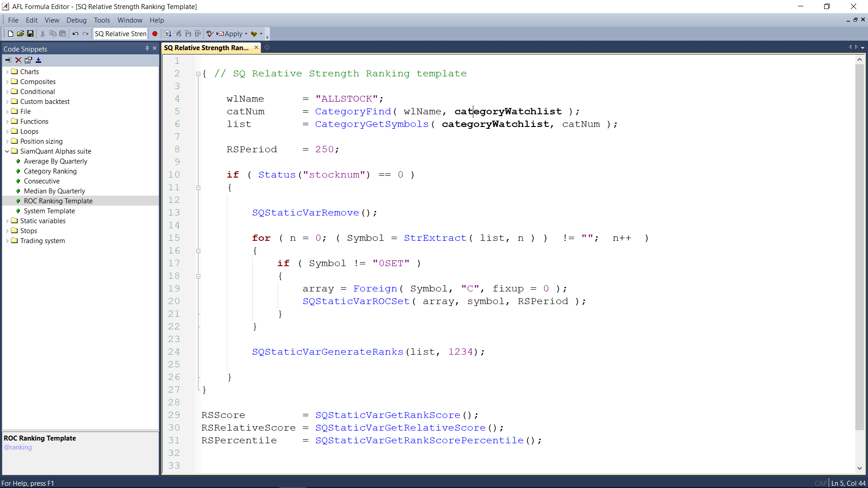Click the snippet properties icon
This screenshot has height=488, width=868.
pos(28,60)
